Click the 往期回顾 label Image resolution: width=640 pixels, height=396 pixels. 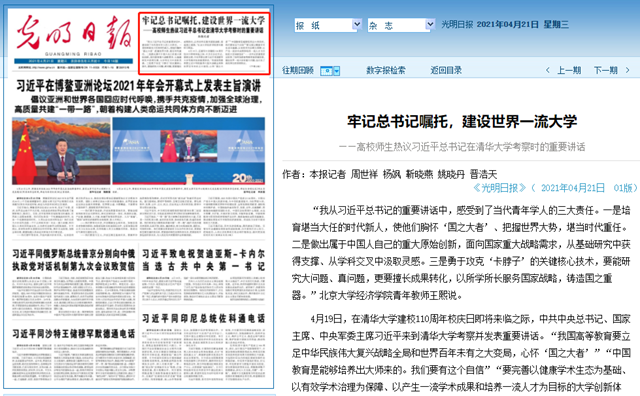tap(298, 70)
